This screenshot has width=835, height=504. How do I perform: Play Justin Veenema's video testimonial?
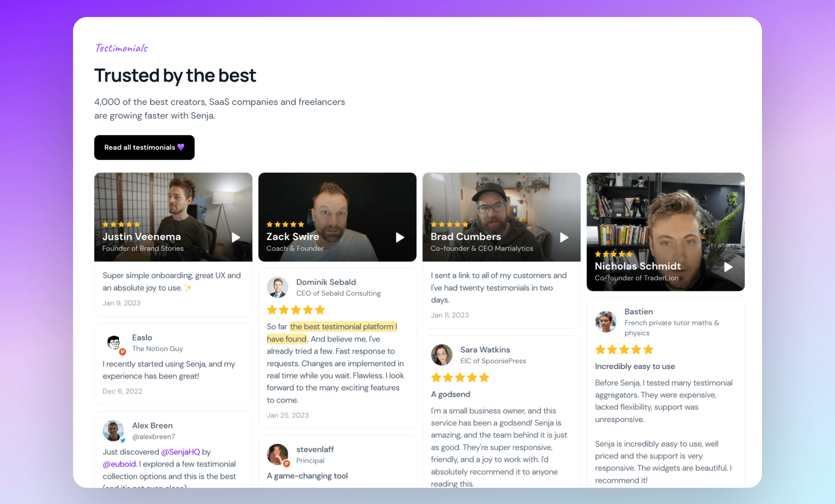click(236, 237)
